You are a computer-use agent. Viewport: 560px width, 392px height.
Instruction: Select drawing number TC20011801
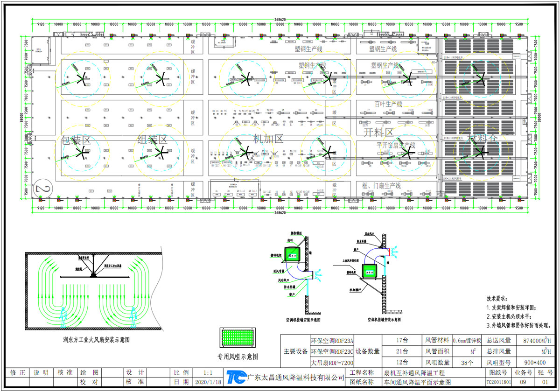tap(499, 382)
